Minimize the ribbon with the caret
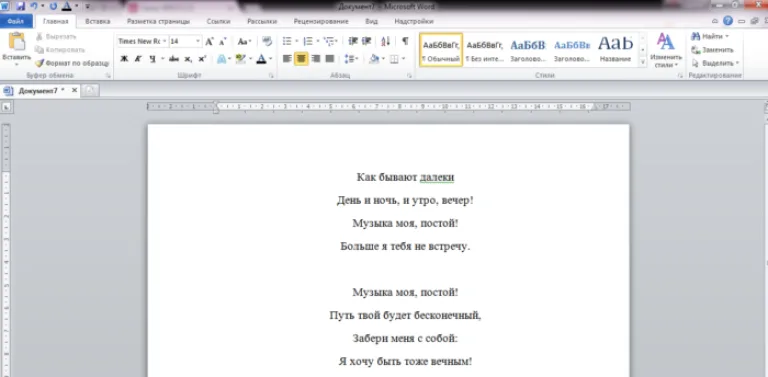768x377 pixels. (715, 21)
